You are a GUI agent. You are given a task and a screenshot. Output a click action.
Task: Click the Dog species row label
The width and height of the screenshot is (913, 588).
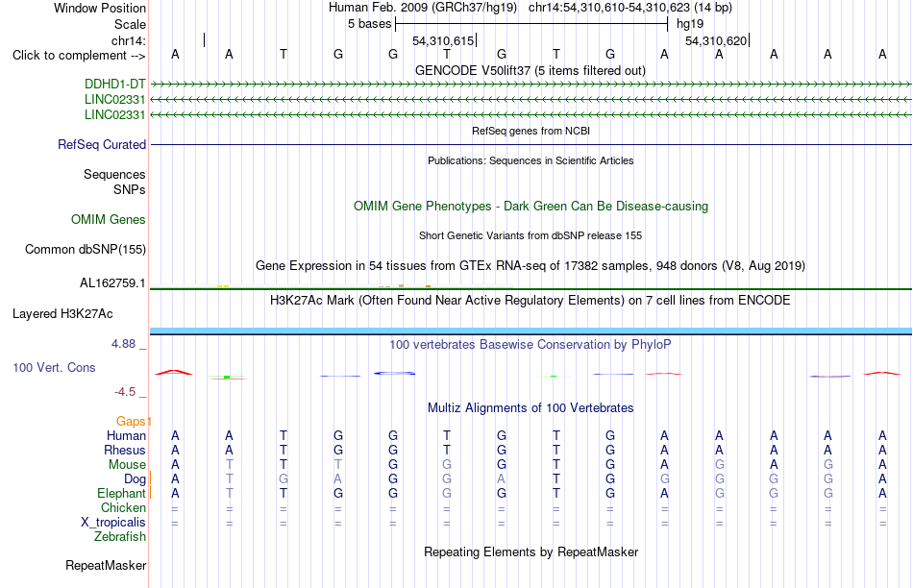tap(136, 478)
